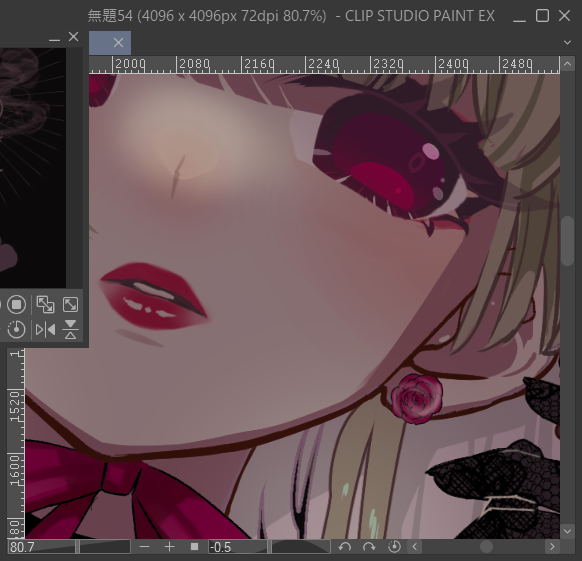Screen dimensions: 582x561
Task: Click the 2240 mark on horizontal ruler
Action: (323, 64)
